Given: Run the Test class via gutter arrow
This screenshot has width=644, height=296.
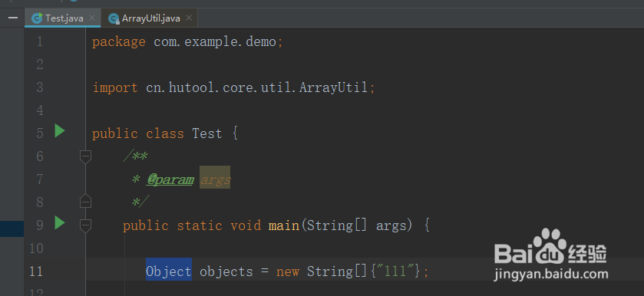Looking at the screenshot, I should 60,131.
